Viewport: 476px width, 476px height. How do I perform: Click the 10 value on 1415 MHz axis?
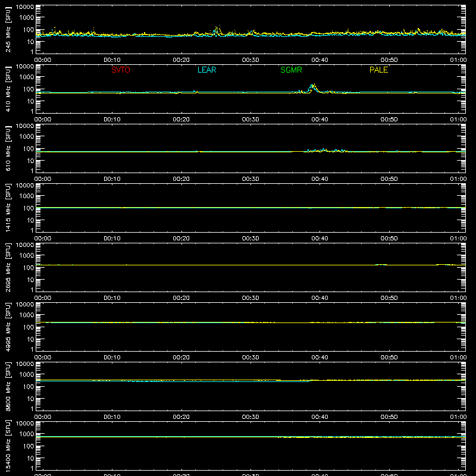click(30, 220)
